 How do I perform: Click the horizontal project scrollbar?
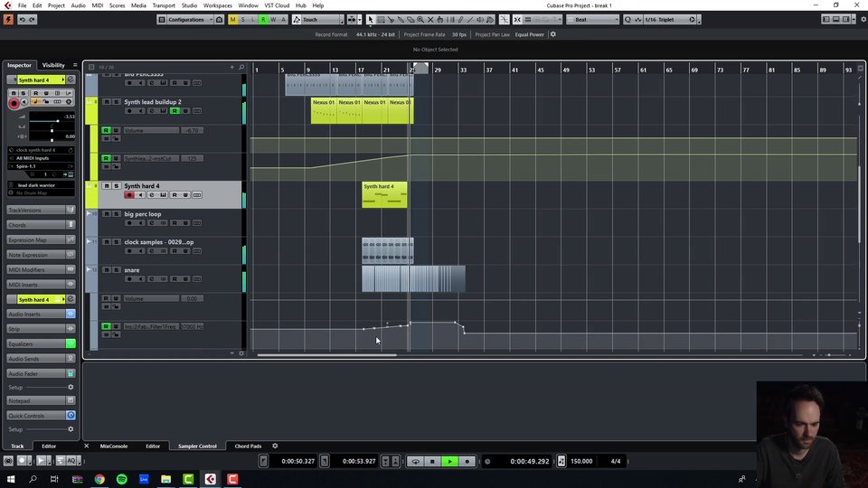point(326,355)
